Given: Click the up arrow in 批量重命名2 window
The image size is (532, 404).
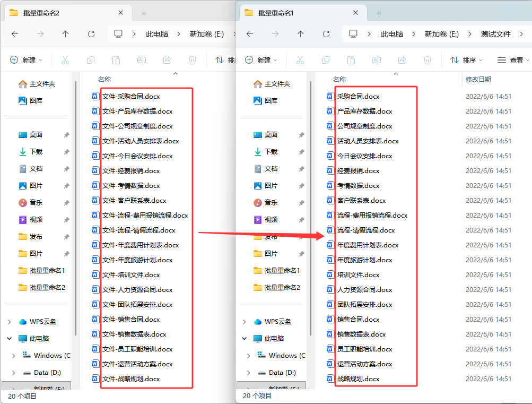Looking at the screenshot, I should (65, 34).
